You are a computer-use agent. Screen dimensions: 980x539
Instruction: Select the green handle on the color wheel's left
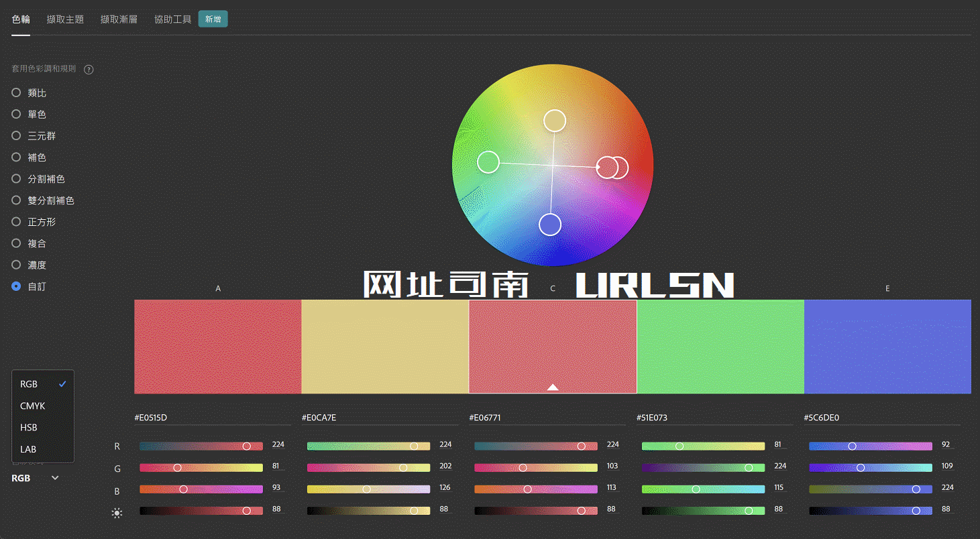(488, 162)
